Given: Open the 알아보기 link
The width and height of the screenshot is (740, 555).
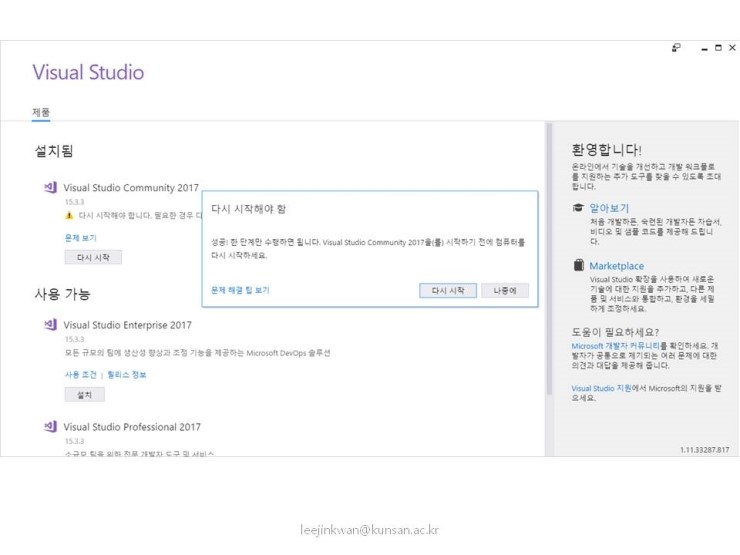Looking at the screenshot, I should (x=609, y=208).
